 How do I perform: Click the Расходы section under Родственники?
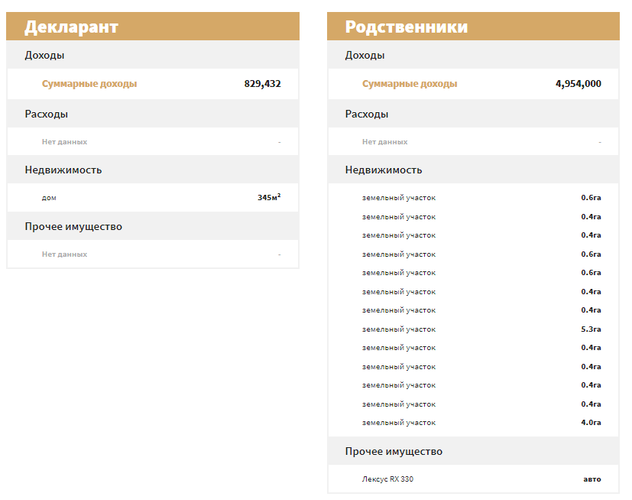click(367, 113)
